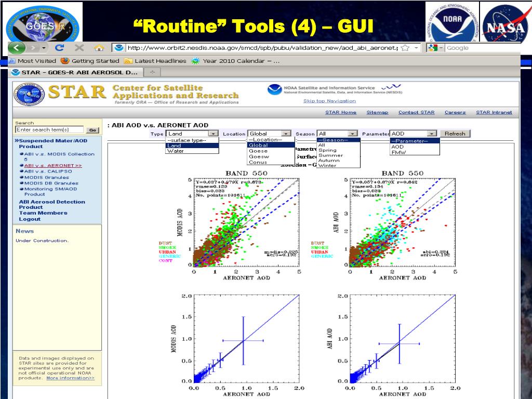Image resolution: width=532 pixels, height=399 pixels.
Task: Choose AOD in the Parameter list
Action: (x=415, y=147)
